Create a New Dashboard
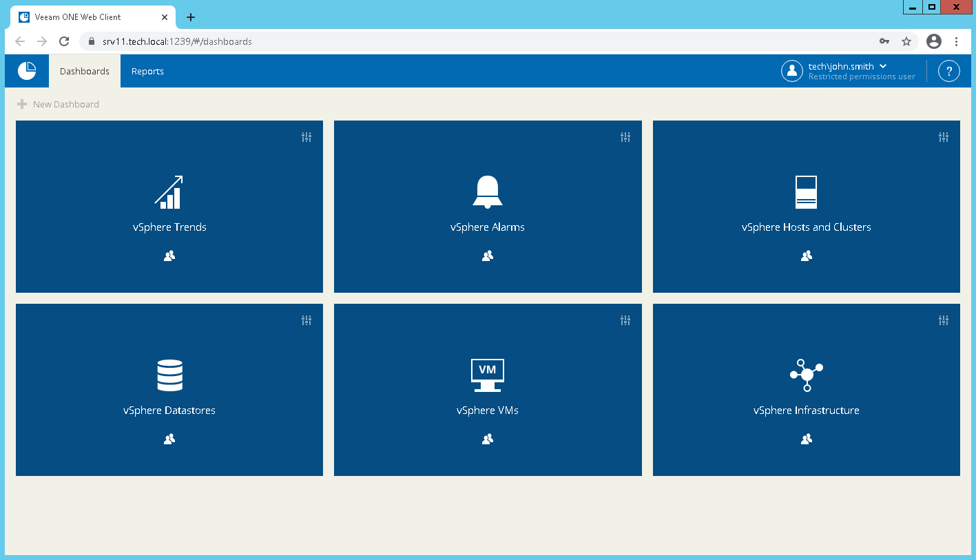 point(58,104)
